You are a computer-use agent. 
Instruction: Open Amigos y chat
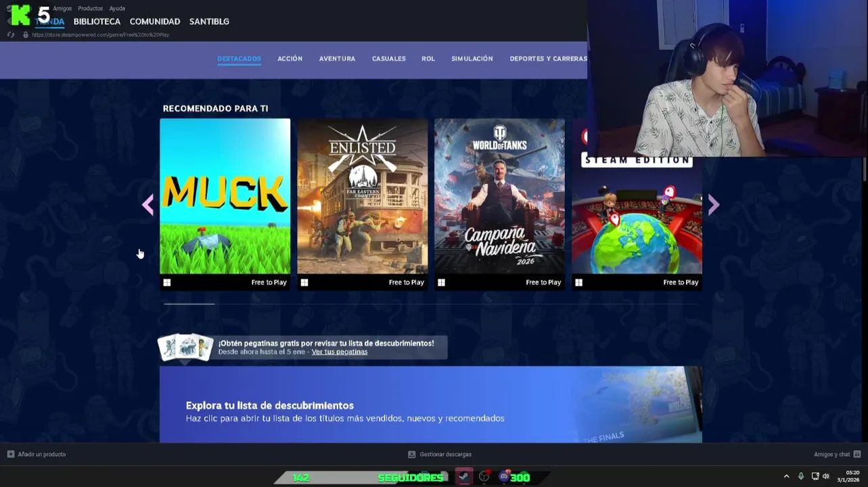pyautogui.click(x=832, y=455)
